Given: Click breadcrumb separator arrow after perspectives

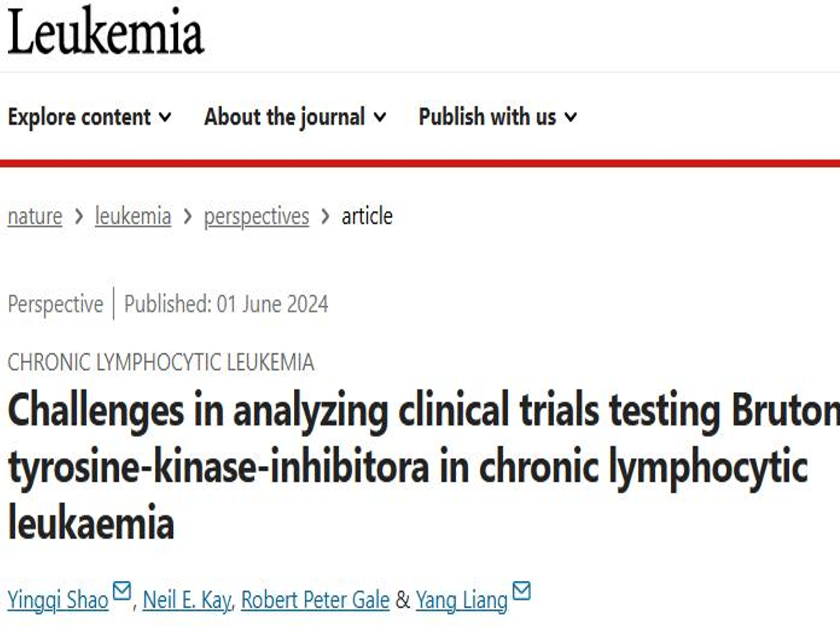Looking at the screenshot, I should 326,216.
